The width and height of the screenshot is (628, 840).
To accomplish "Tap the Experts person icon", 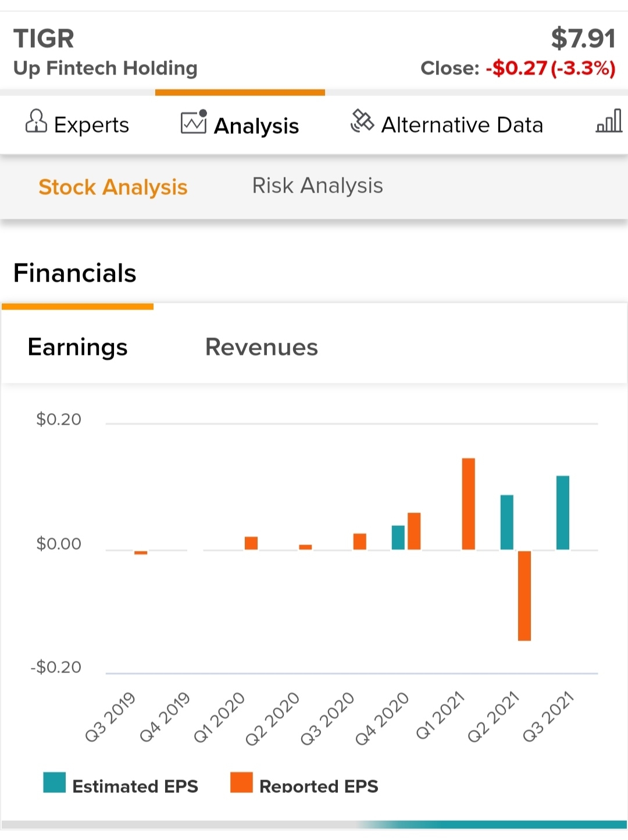I will (36, 122).
